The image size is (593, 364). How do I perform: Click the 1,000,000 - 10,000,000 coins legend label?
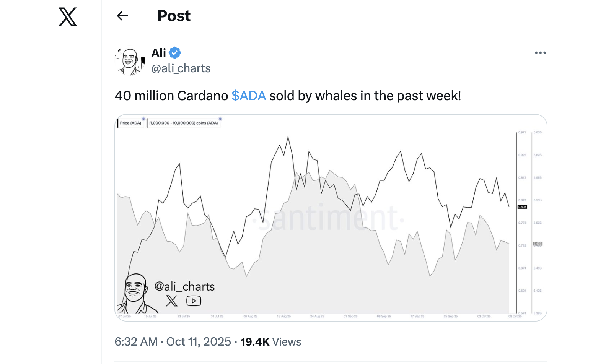184,123
